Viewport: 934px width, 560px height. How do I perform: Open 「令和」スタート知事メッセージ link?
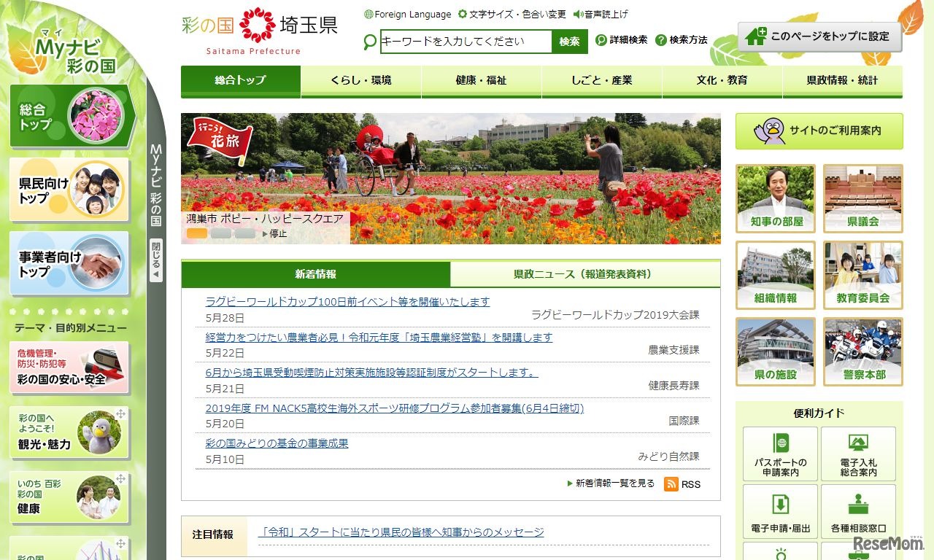coord(401,533)
